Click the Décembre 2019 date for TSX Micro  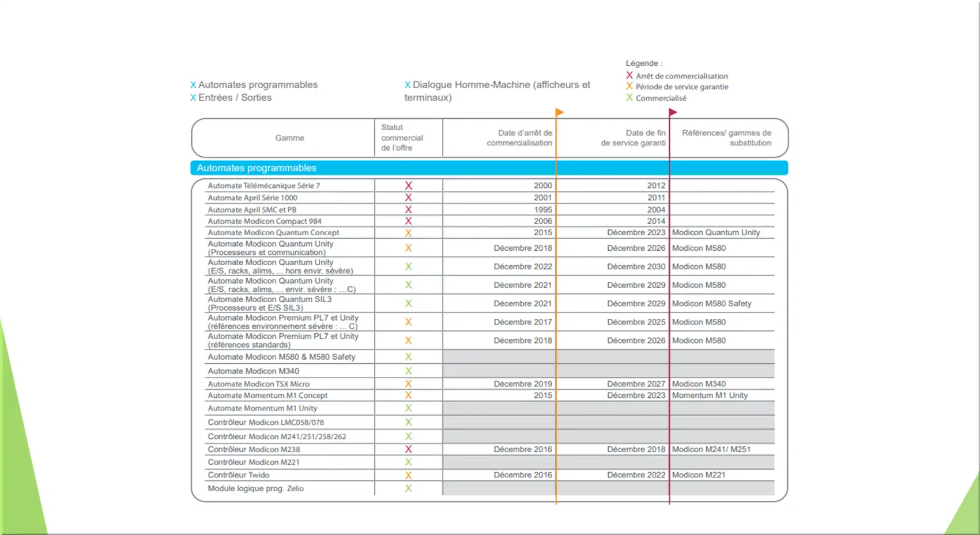(x=523, y=384)
